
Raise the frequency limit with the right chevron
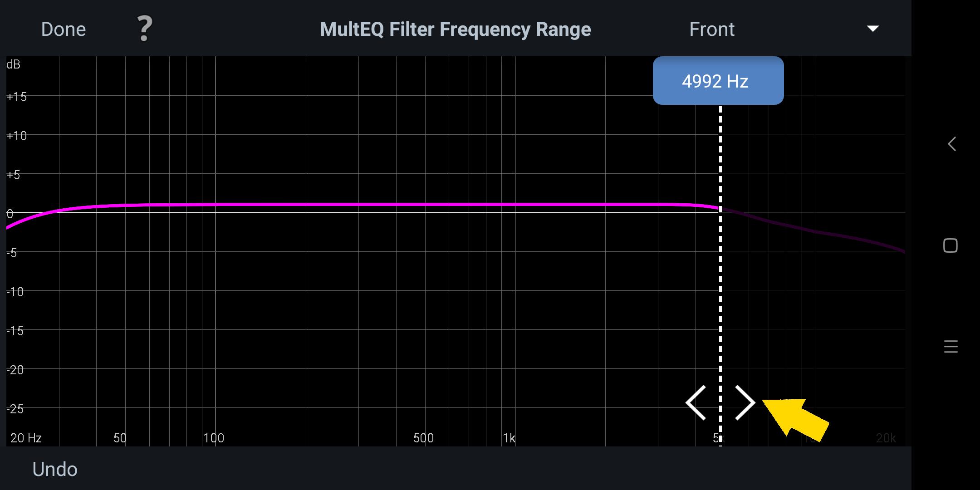coord(745,402)
